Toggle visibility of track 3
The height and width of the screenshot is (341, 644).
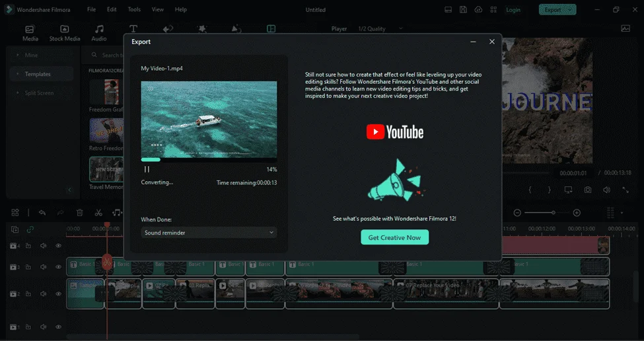(x=58, y=267)
